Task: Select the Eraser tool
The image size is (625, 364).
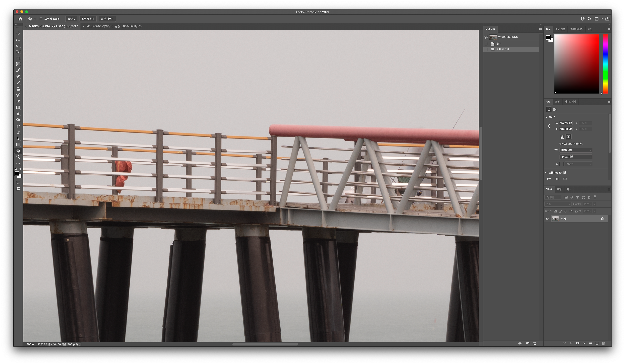Action: click(x=18, y=101)
